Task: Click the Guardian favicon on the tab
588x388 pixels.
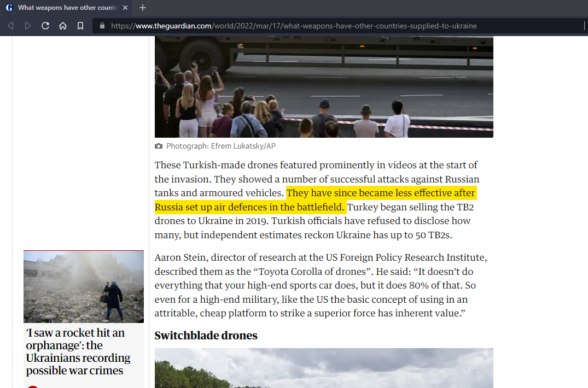Action: coord(9,8)
